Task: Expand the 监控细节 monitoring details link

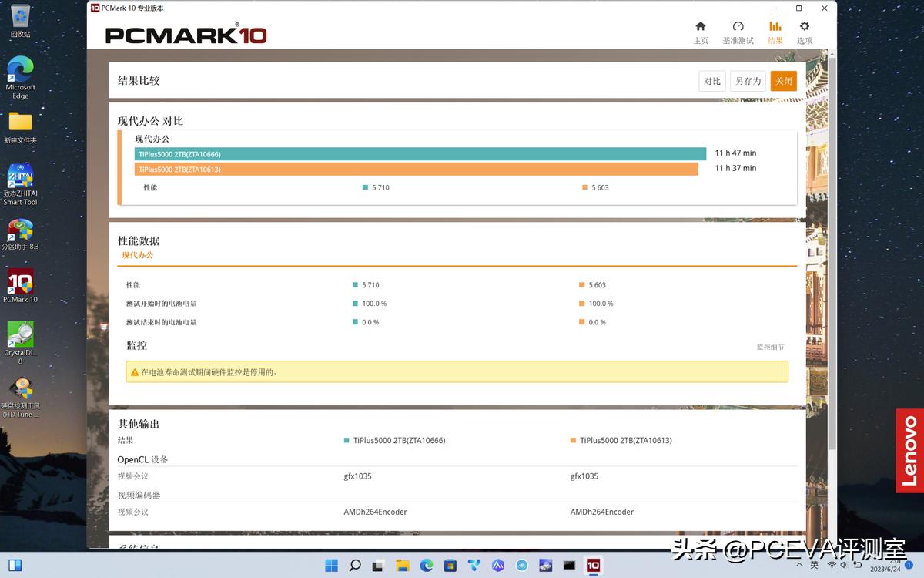Action: tap(770, 348)
